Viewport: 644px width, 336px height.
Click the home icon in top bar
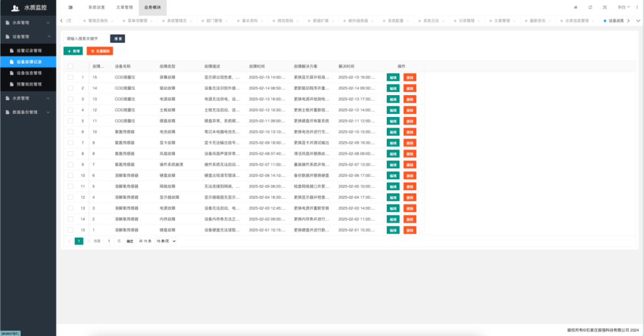tap(575, 7)
